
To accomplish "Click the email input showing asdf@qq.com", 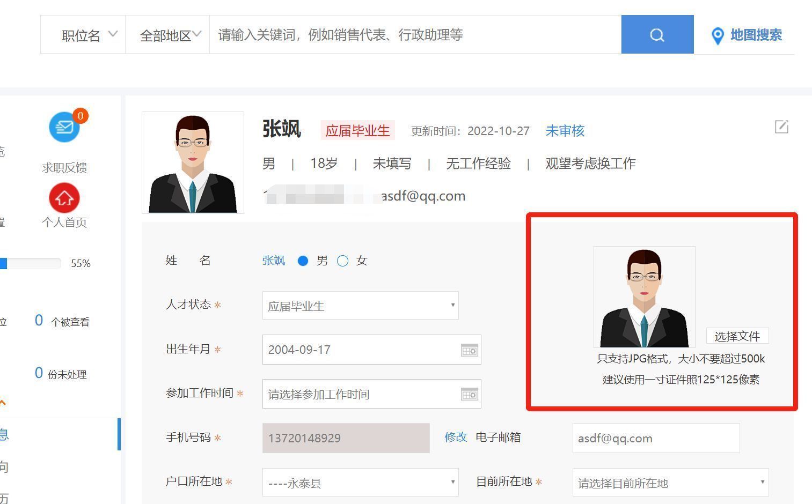I will (x=655, y=438).
